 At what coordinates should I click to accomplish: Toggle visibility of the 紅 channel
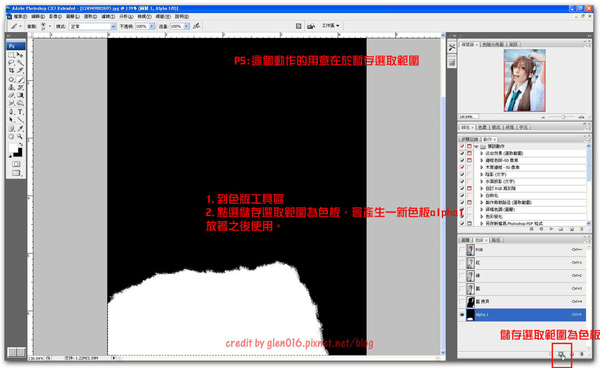coord(462,263)
